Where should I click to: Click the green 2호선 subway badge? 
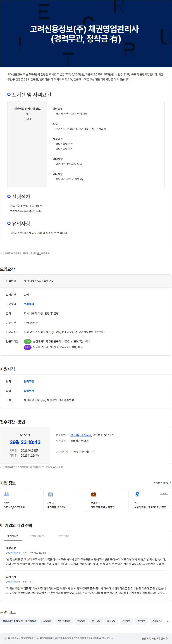(27, 341)
